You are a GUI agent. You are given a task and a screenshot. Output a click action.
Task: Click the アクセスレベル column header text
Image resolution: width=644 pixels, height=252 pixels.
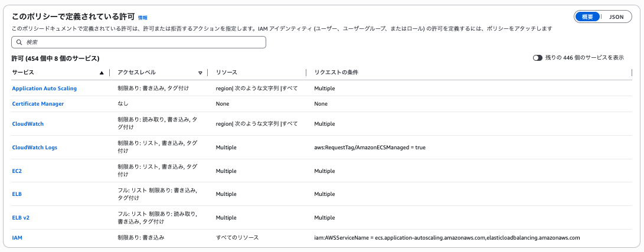[x=136, y=72]
